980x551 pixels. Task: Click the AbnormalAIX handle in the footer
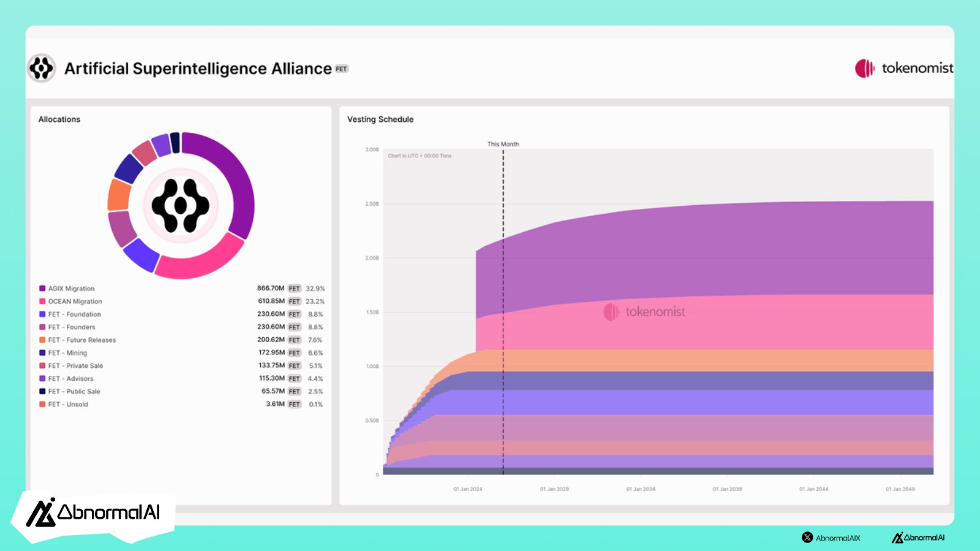(838, 538)
